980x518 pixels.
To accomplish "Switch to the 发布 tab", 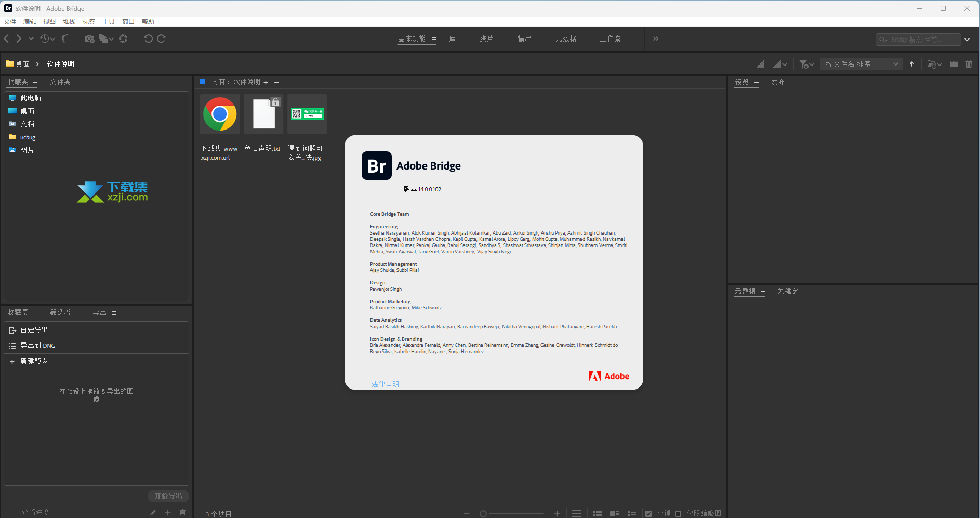I will pos(778,82).
